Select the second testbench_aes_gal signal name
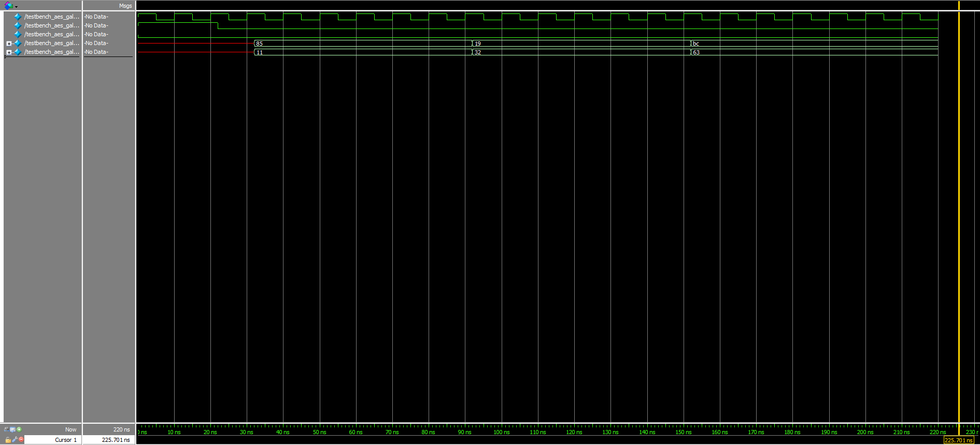Viewport: 980px width, 445px height. 51,25
